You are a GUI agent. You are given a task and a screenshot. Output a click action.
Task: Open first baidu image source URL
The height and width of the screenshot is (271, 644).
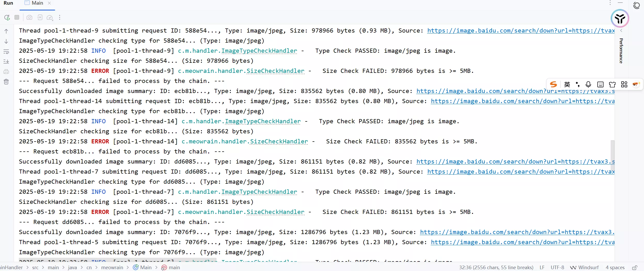521,31
